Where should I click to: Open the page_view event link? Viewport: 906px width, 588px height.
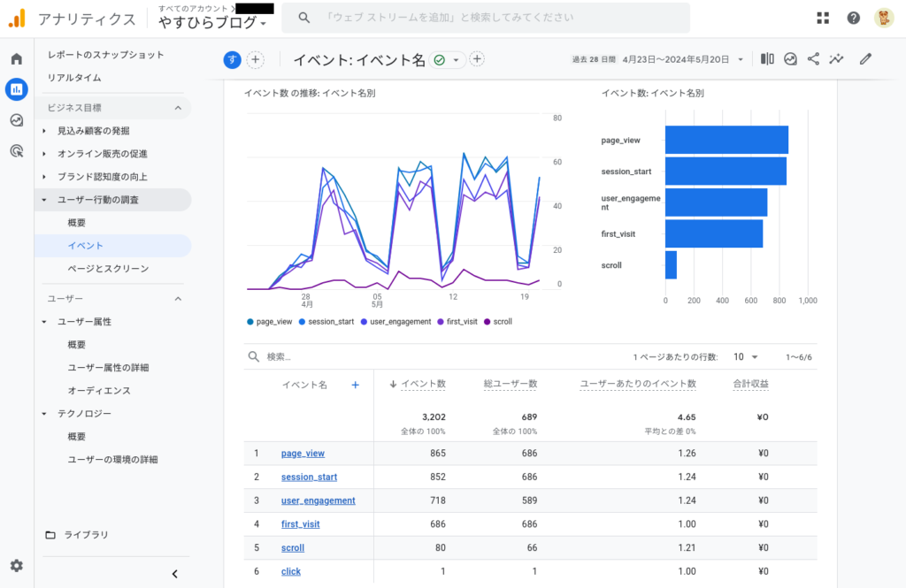tap(303, 454)
